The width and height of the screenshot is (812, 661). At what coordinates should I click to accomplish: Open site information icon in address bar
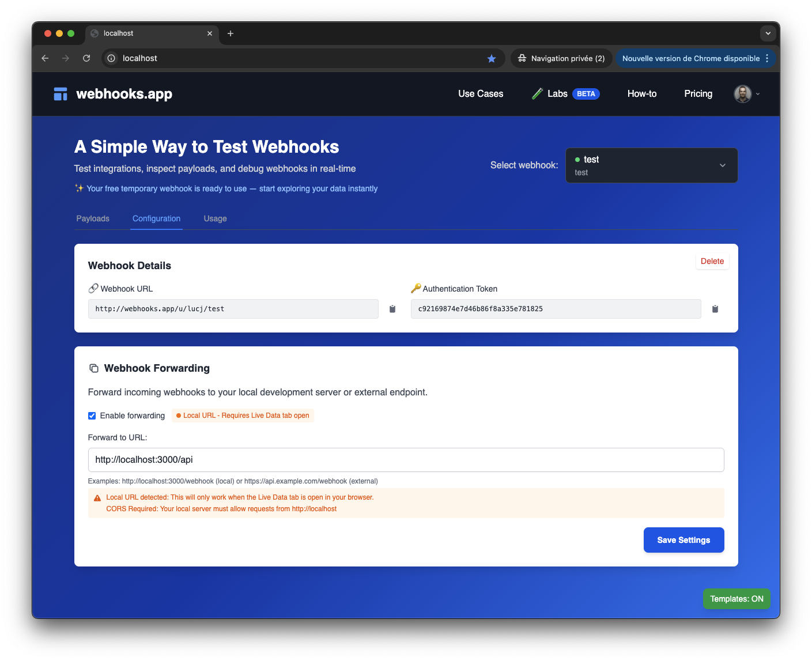[x=111, y=58]
